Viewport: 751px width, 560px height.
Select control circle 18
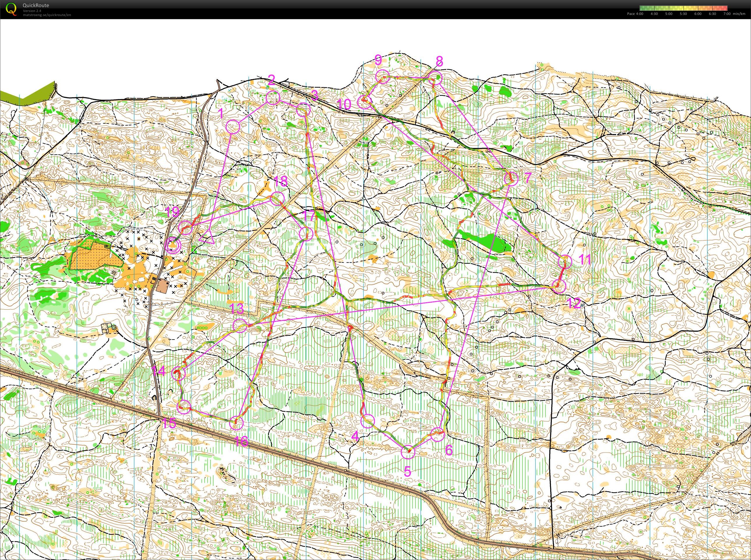(x=278, y=198)
